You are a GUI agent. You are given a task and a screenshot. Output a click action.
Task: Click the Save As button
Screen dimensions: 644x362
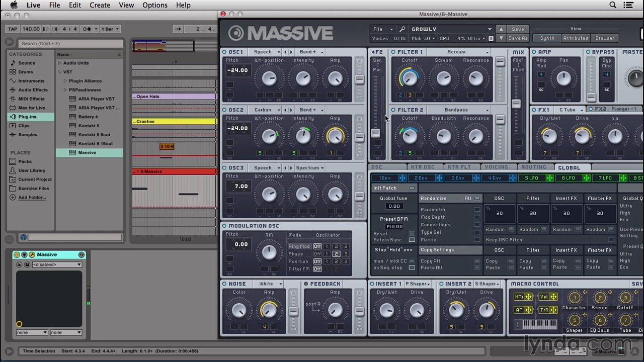pos(518,38)
